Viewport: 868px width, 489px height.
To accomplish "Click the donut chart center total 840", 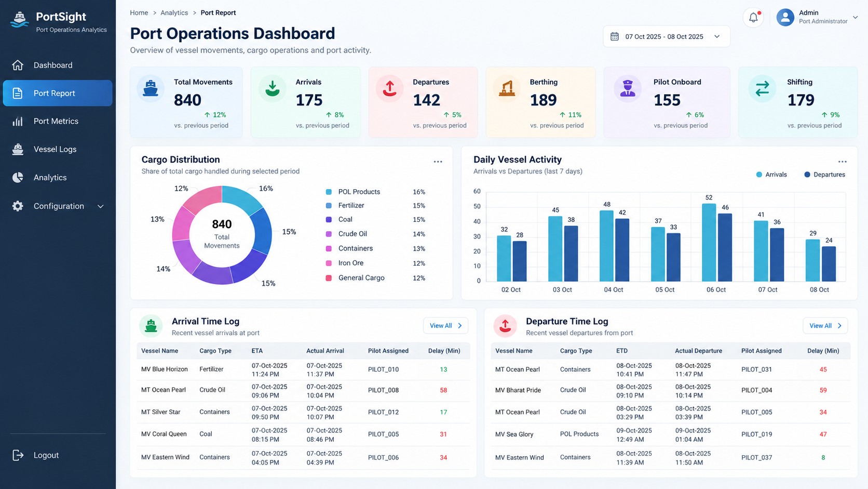I will (x=222, y=224).
